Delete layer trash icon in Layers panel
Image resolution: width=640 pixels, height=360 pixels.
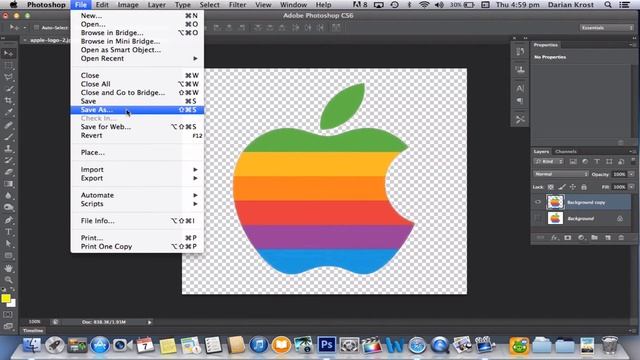[621, 238]
